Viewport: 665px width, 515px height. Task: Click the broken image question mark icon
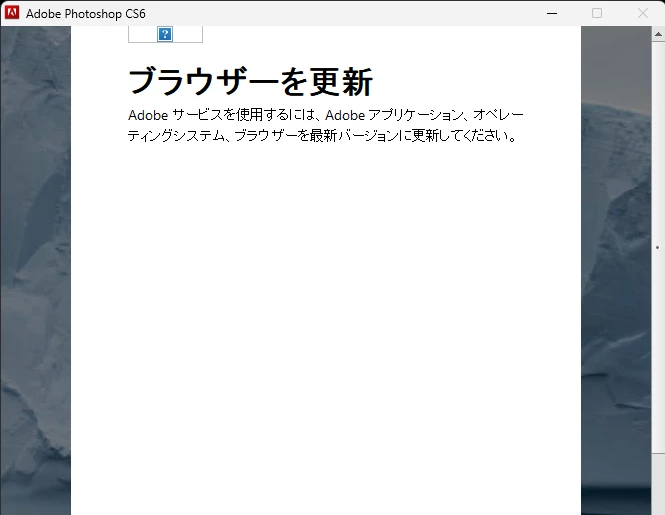click(x=165, y=34)
